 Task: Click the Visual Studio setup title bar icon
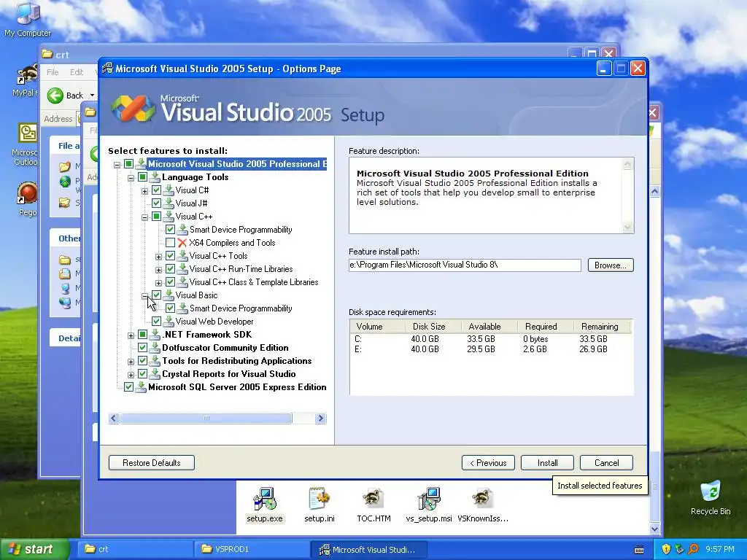coord(108,69)
